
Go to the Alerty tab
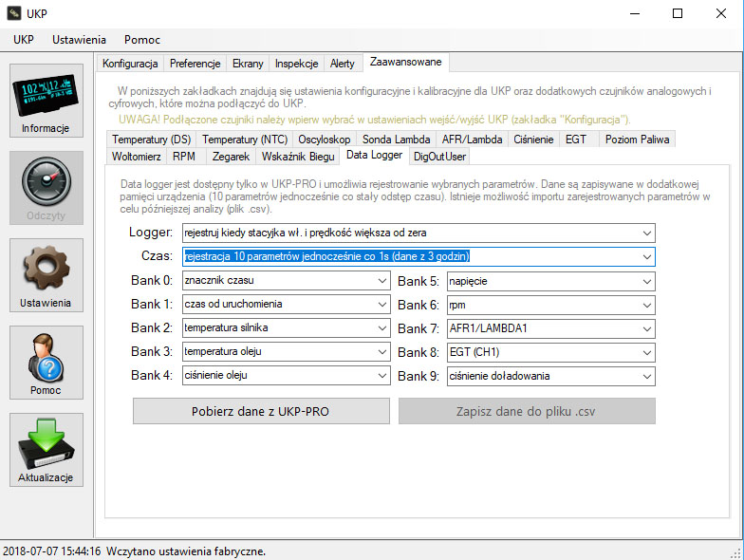click(x=342, y=64)
